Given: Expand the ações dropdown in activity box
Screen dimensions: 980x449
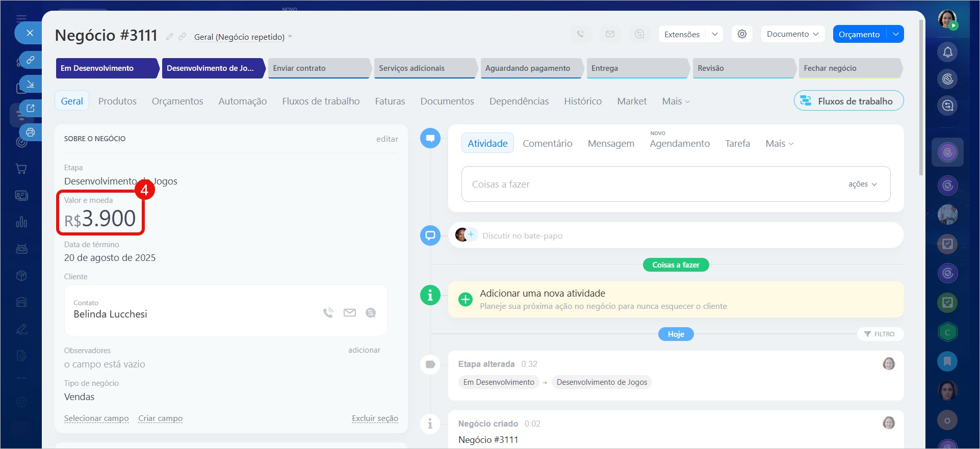Looking at the screenshot, I should (862, 184).
